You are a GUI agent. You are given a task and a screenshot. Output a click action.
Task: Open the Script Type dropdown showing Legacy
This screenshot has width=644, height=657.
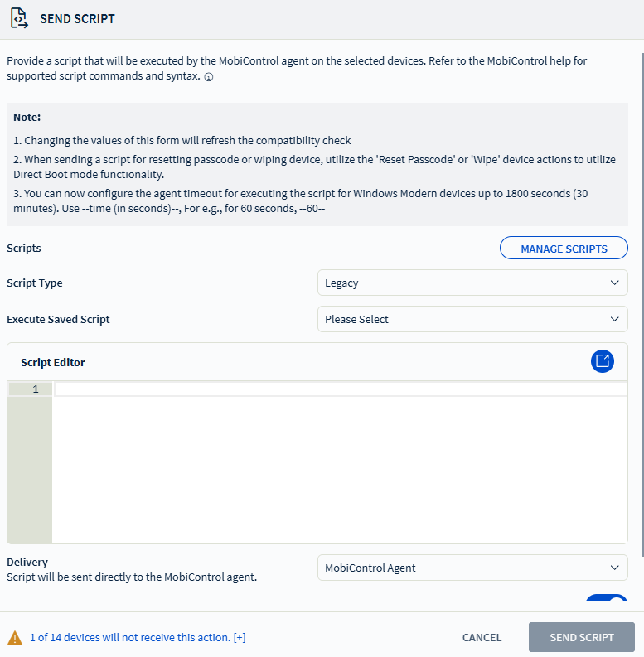pos(472,283)
